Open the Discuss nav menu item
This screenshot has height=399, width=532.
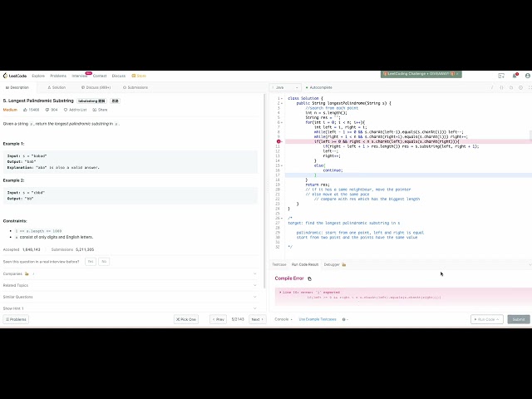118,76
